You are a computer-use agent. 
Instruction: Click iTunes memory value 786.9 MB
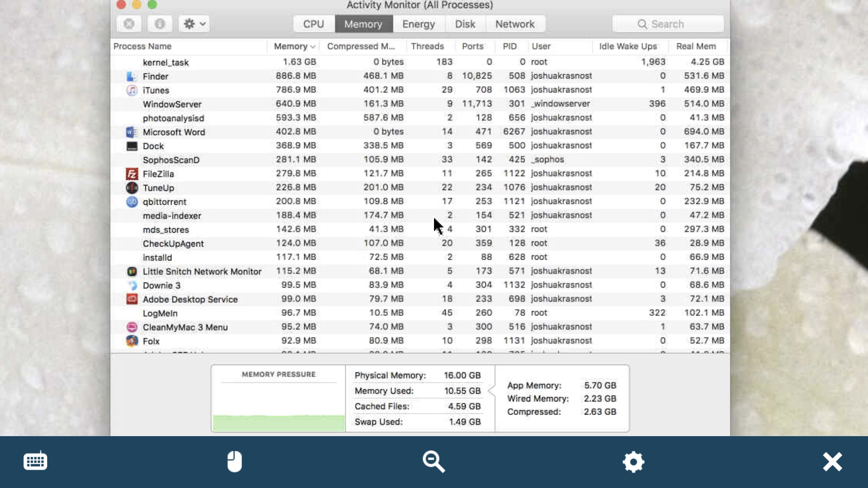point(296,90)
